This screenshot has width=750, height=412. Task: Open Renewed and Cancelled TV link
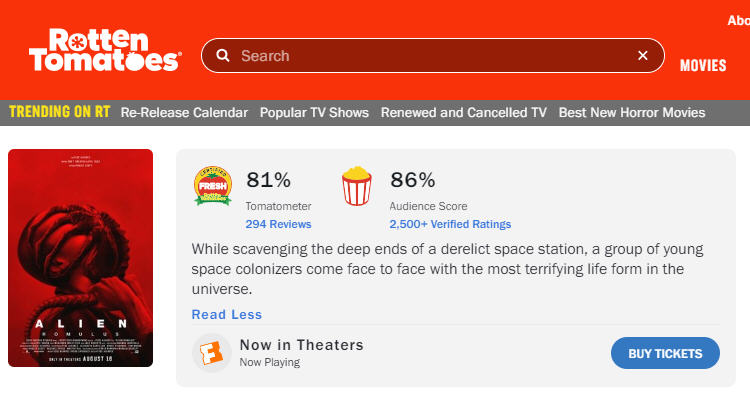pos(463,112)
